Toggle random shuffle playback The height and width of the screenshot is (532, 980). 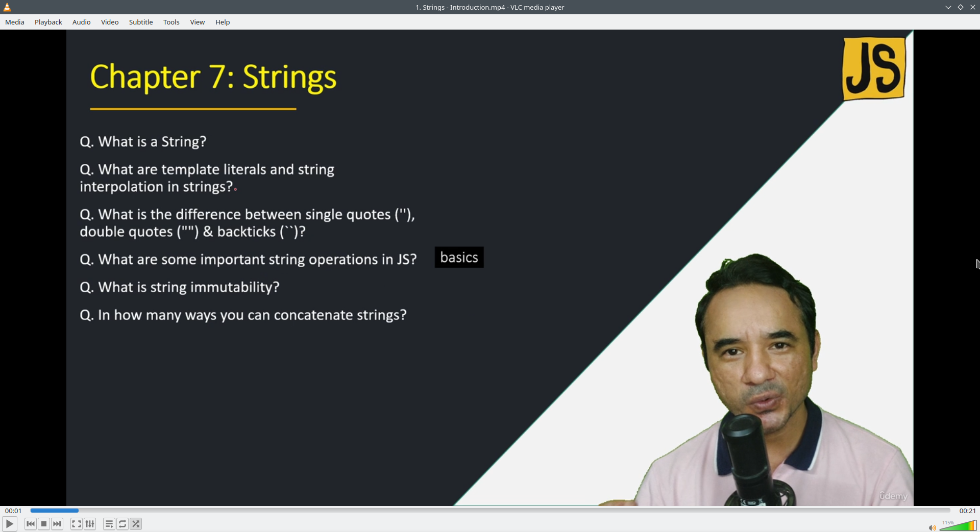[x=136, y=524]
